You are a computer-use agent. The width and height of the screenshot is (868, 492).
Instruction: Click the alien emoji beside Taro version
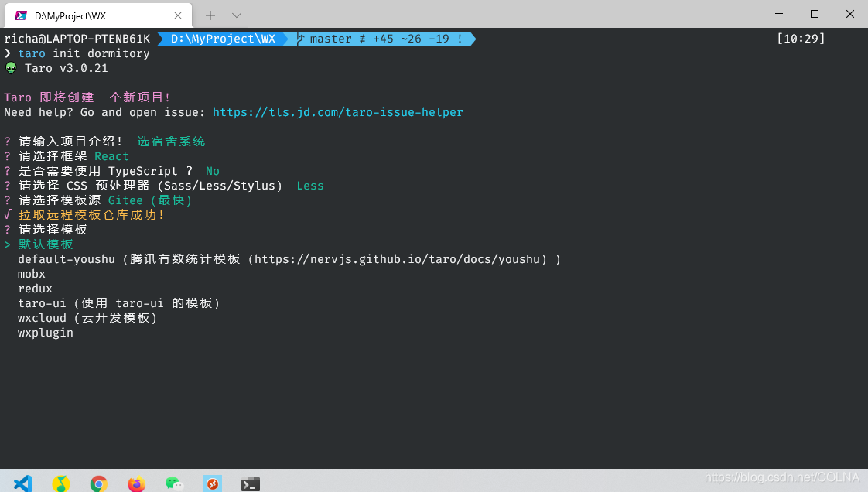pyautogui.click(x=11, y=68)
